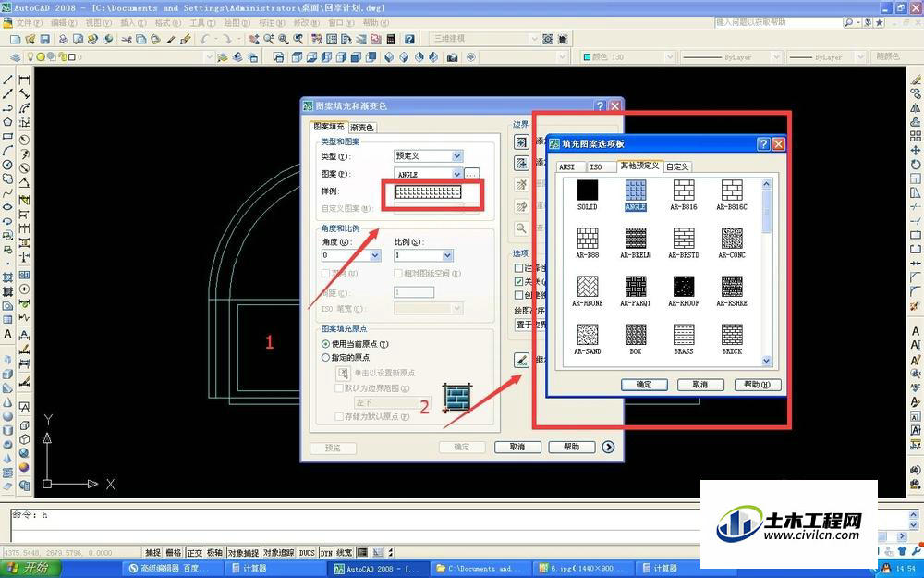924x578 pixels.
Task: Click the New drawing icon in toolbar
Action: coord(16,39)
